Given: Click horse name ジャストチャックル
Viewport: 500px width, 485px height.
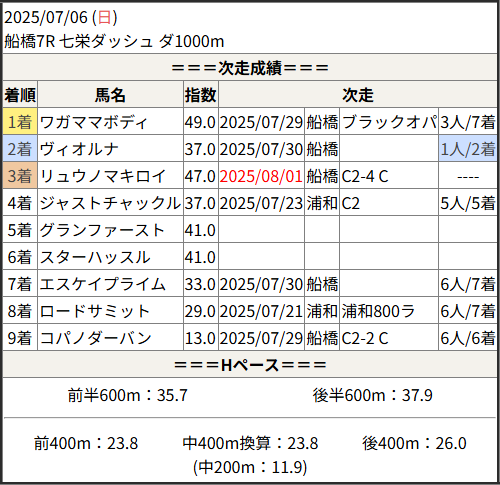Looking at the screenshot, I should (x=110, y=203).
